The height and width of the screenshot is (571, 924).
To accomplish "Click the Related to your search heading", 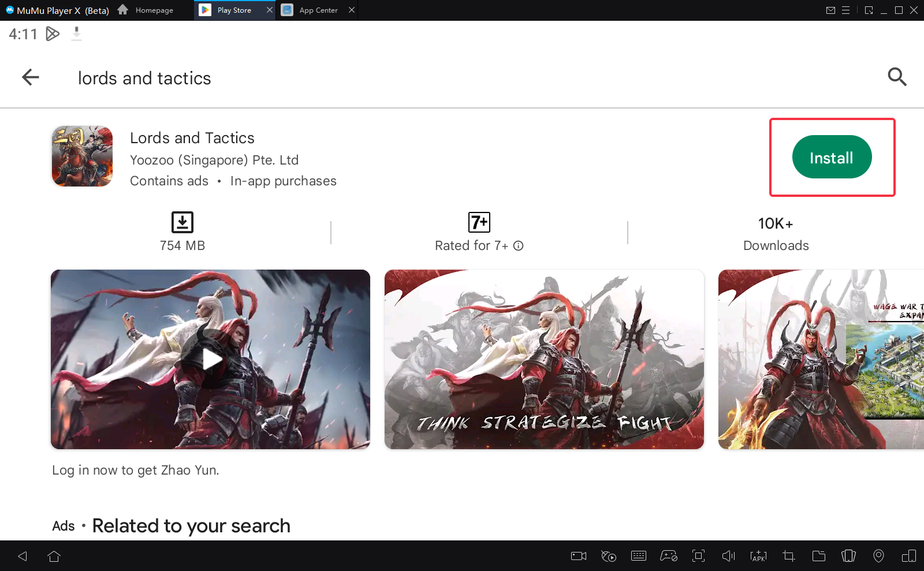I will pos(191,526).
